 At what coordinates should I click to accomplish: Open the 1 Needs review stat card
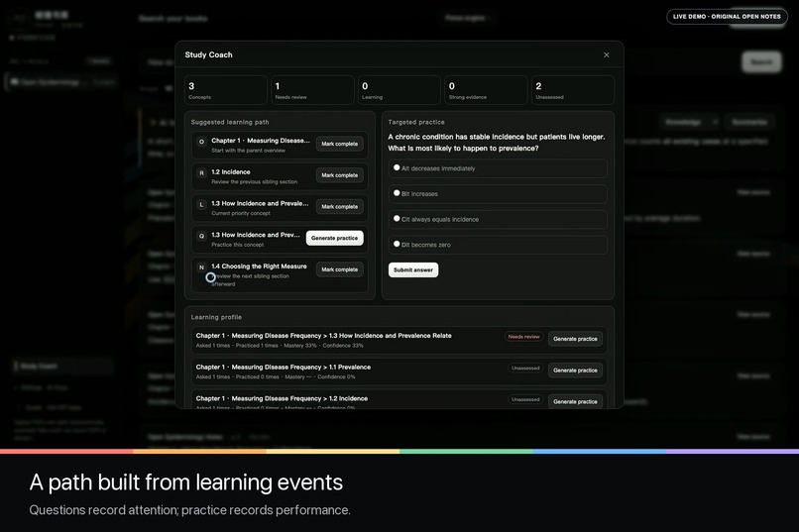(312, 90)
